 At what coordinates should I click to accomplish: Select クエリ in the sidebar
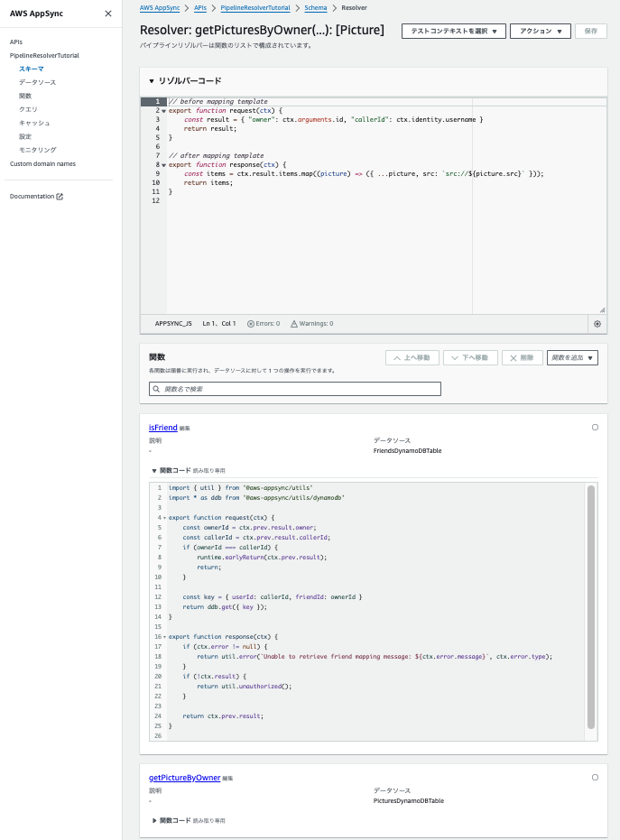click(x=29, y=108)
